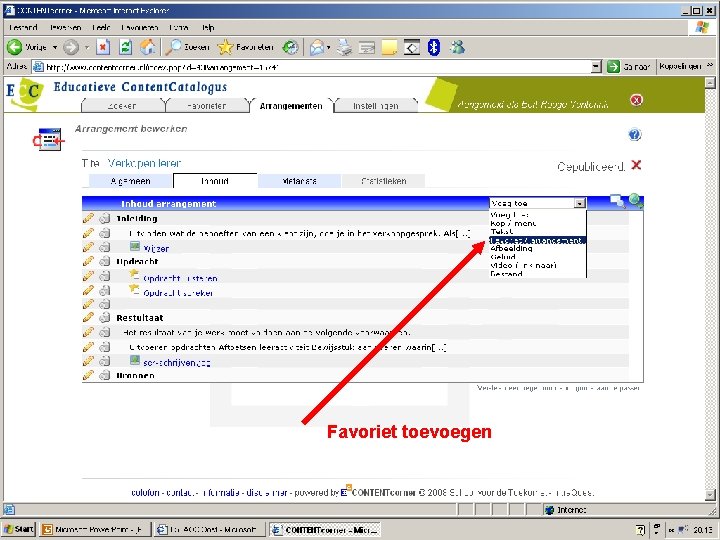Open the dropdown arrow beside the Vorige button
This screenshot has width=720, height=540.
pyautogui.click(x=55, y=47)
